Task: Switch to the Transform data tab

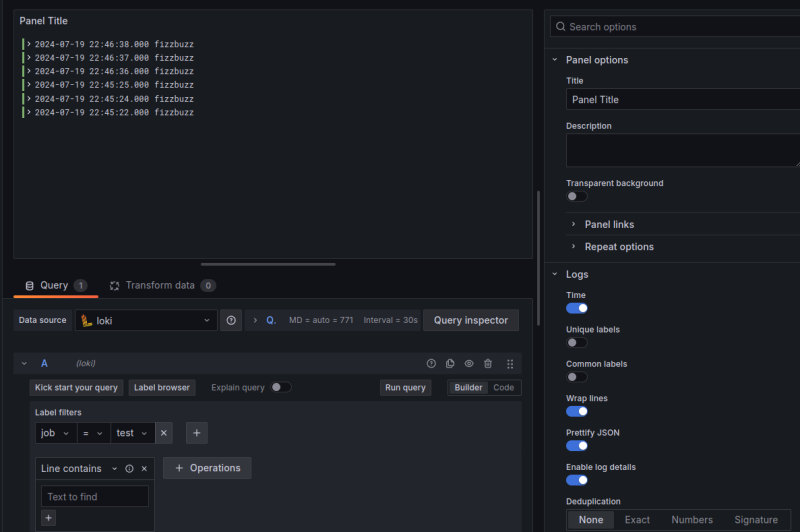Action: 160,285
